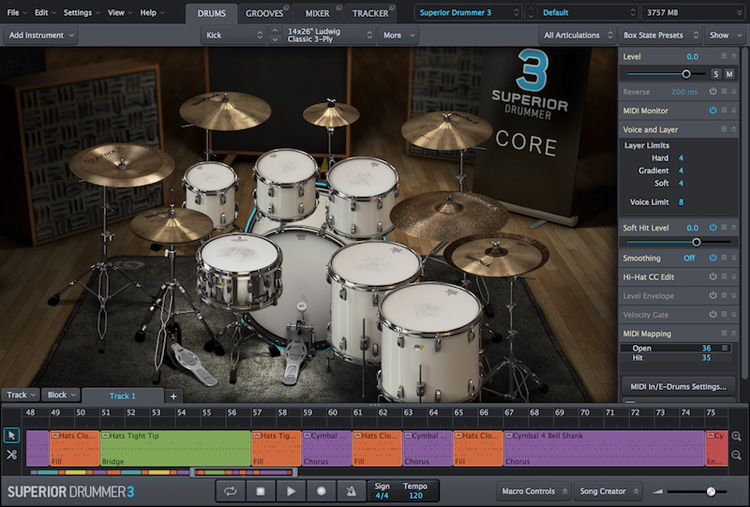Enable the metronome icon

click(351, 491)
